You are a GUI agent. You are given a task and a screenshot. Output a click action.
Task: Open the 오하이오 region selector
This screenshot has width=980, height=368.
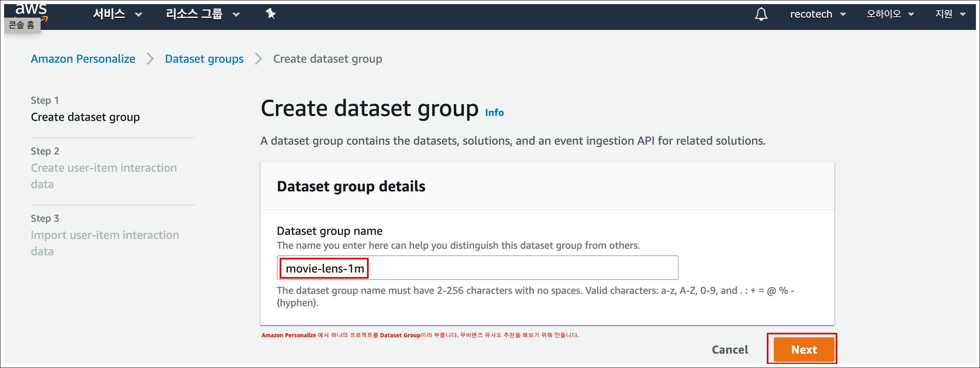point(890,14)
